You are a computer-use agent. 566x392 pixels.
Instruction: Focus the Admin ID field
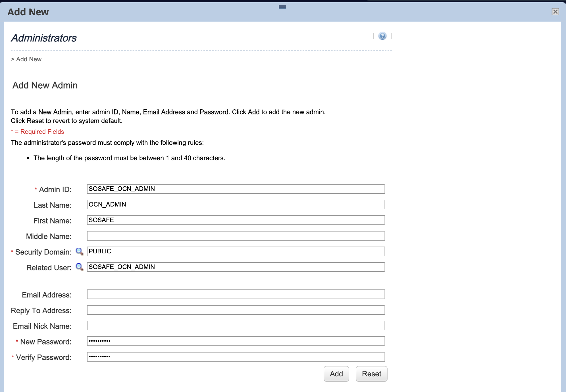coord(236,189)
